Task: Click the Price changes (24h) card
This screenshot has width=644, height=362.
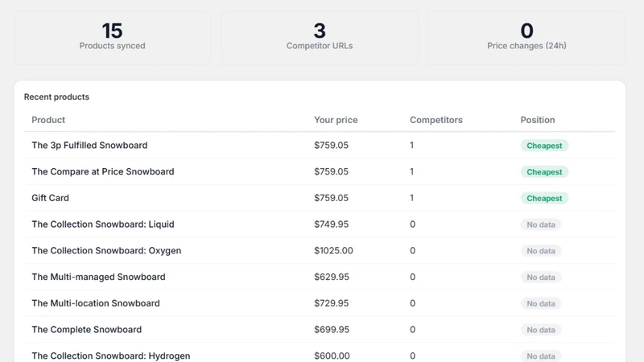Action: (527, 38)
